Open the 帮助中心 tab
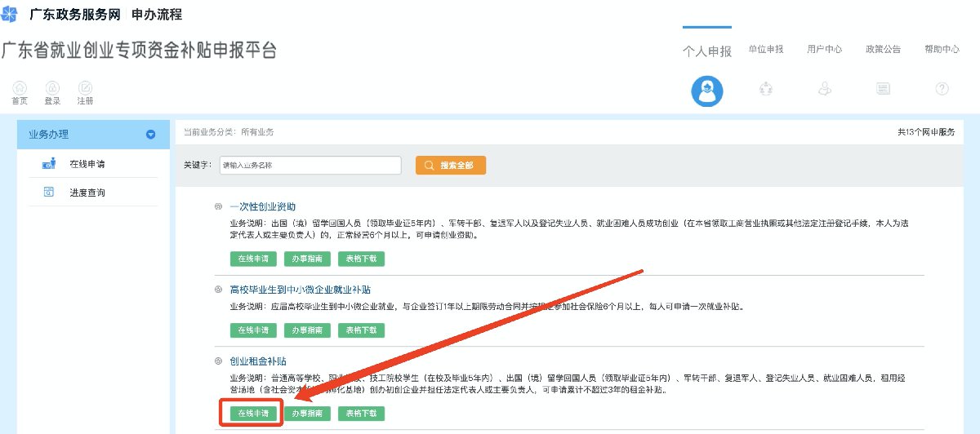This screenshot has height=434, width=980. 942,49
